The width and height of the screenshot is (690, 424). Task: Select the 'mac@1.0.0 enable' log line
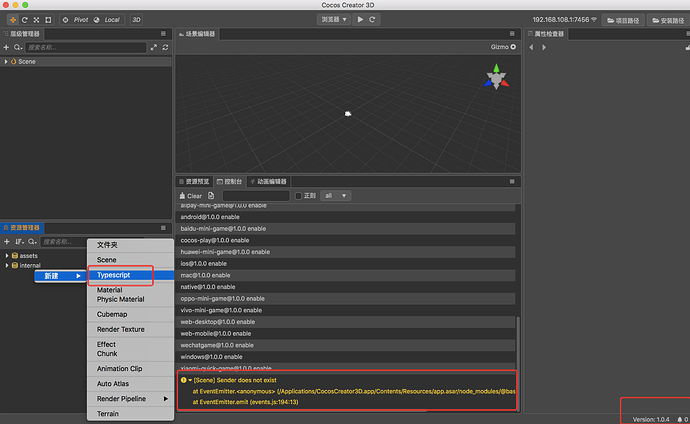tap(345, 275)
